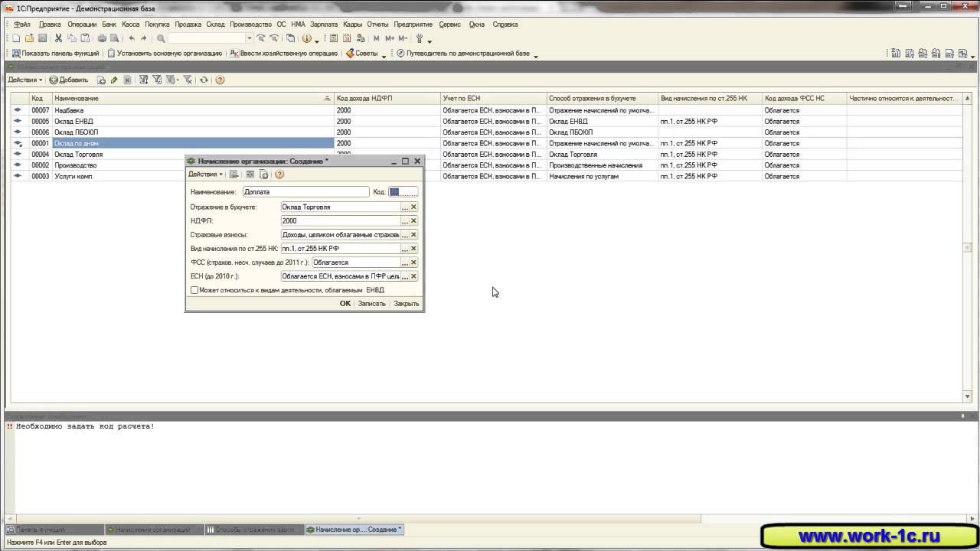980x551 pixels.
Task: Open the calendar icon in main toolbar
Action: pyautogui.click(x=347, y=38)
